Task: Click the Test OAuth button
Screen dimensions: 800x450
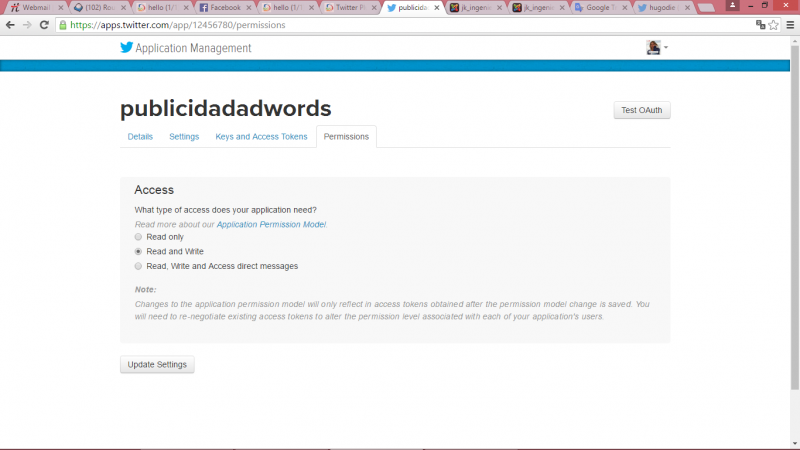Action: point(642,110)
